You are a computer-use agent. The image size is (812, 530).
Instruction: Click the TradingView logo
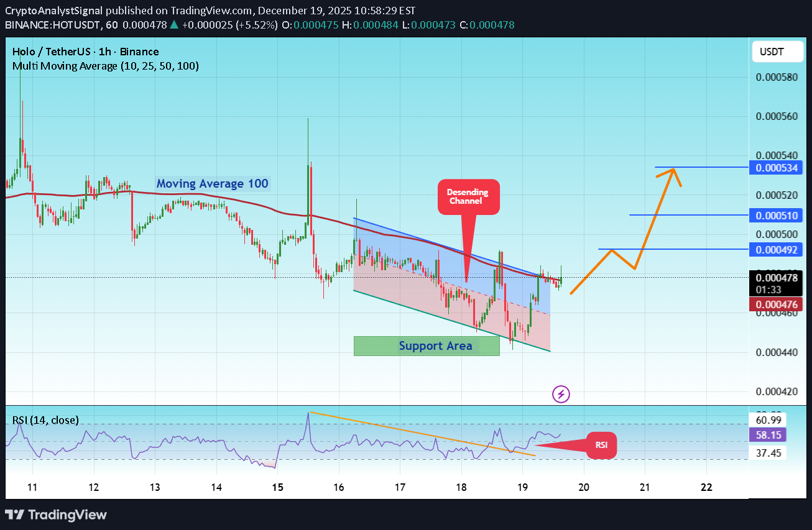[x=55, y=514]
